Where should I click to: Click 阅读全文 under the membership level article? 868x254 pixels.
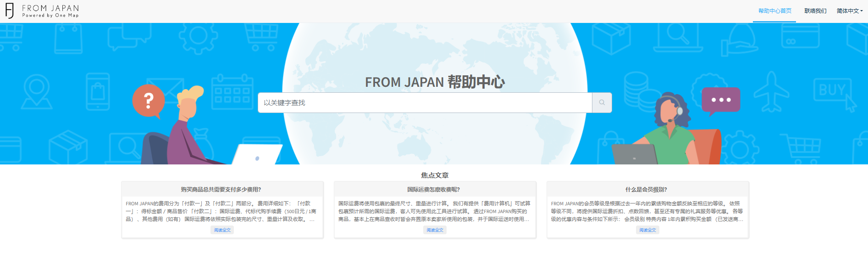pyautogui.click(x=648, y=230)
